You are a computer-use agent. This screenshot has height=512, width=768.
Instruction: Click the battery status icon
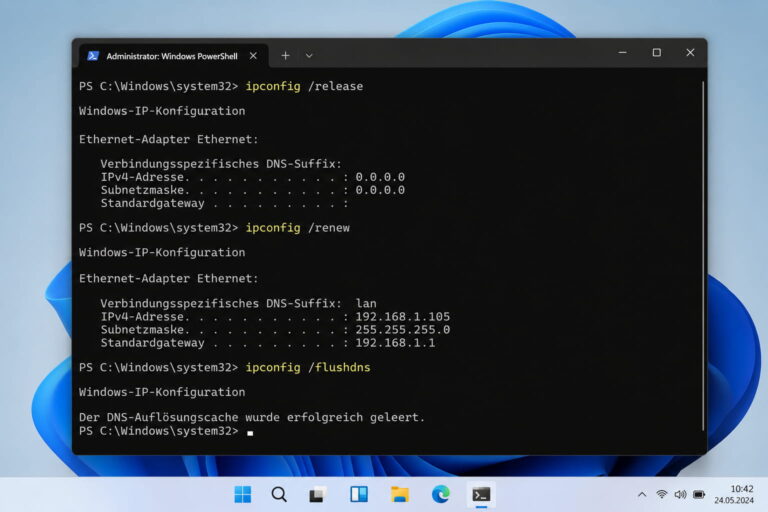click(x=699, y=494)
